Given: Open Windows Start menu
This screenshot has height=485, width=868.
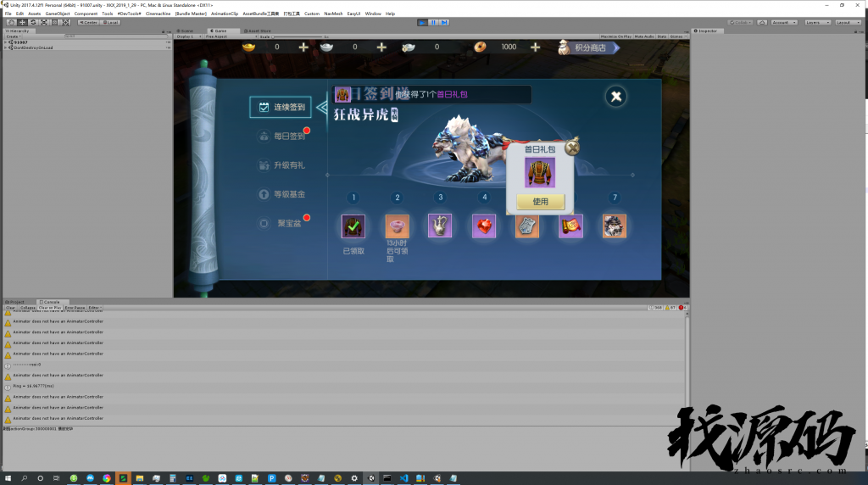Looking at the screenshot, I should (8, 478).
